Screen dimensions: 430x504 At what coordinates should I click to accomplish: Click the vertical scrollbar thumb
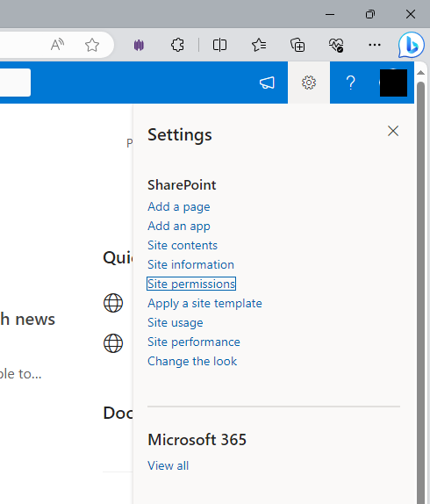[x=420, y=292]
